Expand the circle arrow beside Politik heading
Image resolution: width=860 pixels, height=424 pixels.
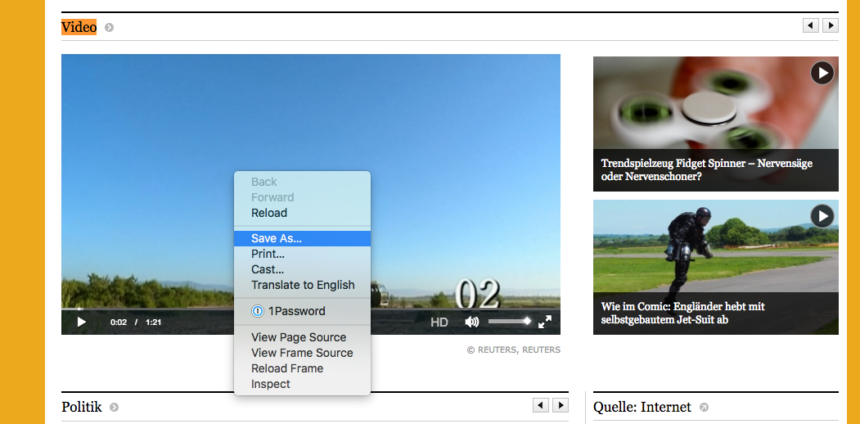click(114, 407)
